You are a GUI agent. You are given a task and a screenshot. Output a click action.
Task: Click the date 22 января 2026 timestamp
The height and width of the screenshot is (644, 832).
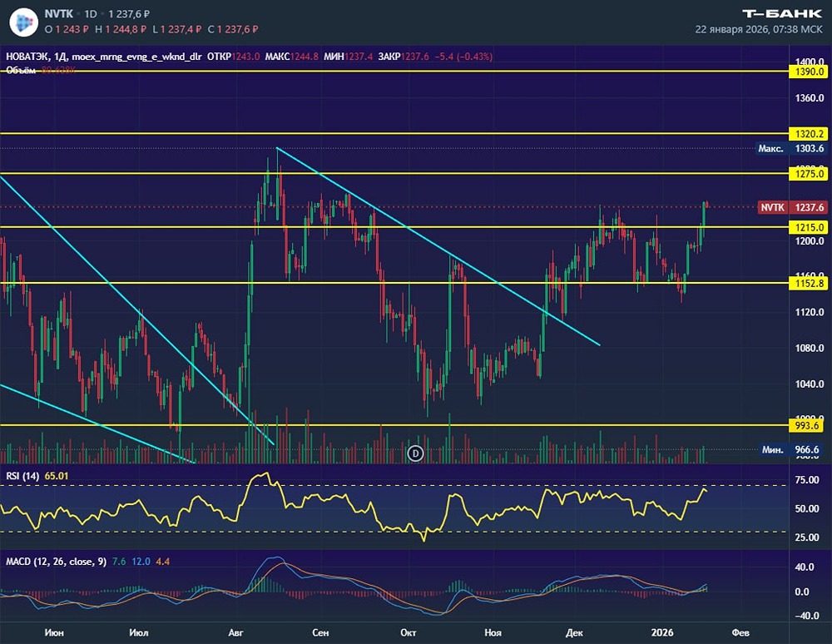[x=759, y=29]
